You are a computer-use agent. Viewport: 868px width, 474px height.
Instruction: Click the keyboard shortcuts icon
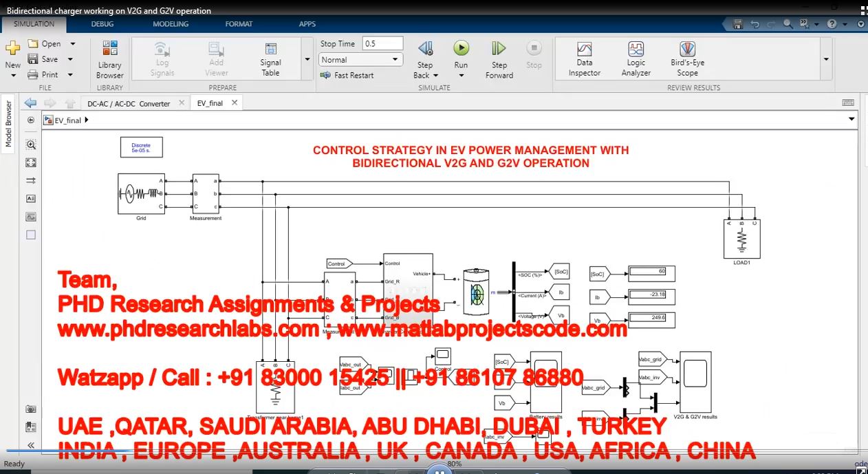[849, 103]
